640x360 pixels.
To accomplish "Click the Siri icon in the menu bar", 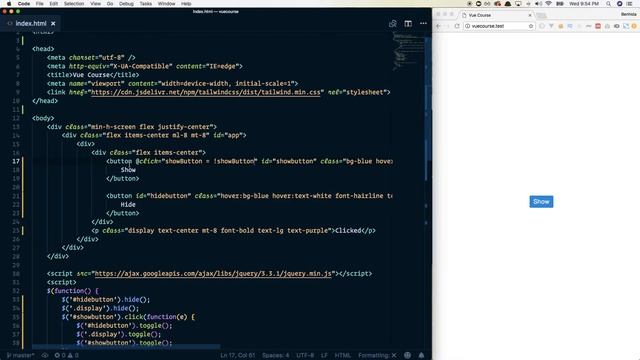I will click(x=619, y=4).
